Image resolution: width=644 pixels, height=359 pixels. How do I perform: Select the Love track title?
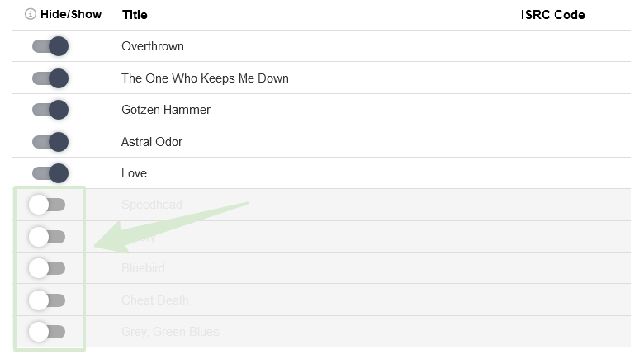(x=134, y=173)
